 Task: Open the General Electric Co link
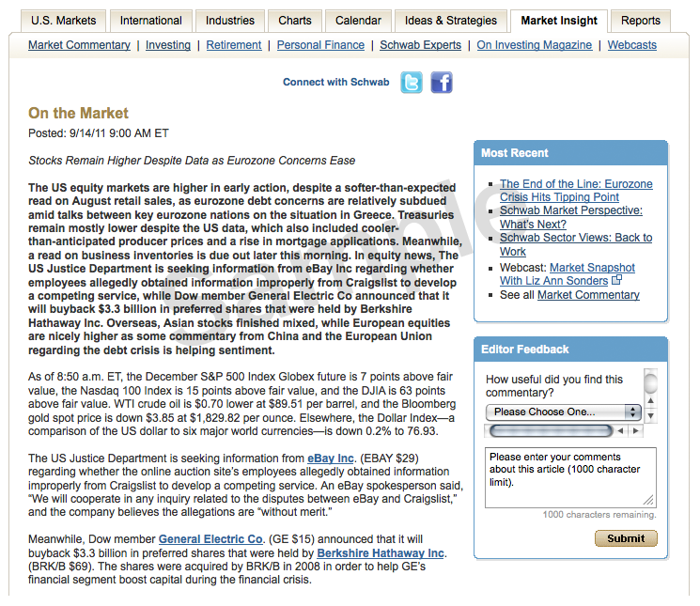pyautogui.click(x=210, y=539)
